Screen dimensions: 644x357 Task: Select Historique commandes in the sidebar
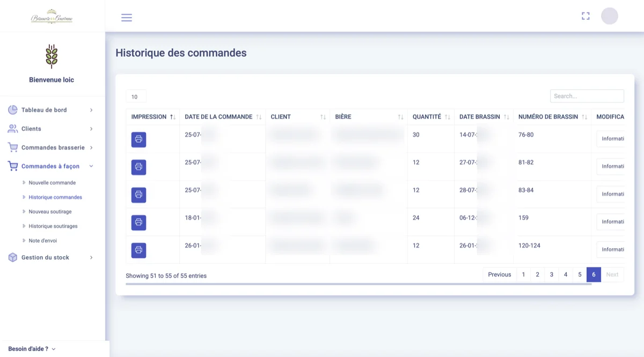click(x=56, y=197)
